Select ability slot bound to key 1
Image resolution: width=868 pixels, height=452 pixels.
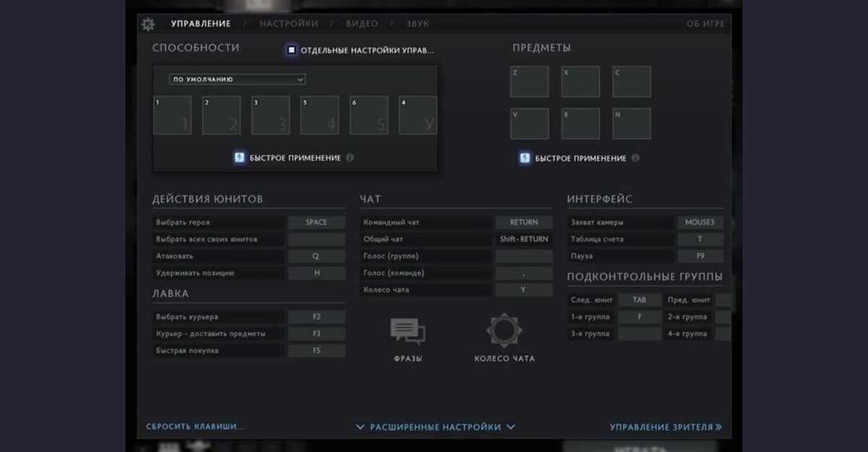point(172,116)
